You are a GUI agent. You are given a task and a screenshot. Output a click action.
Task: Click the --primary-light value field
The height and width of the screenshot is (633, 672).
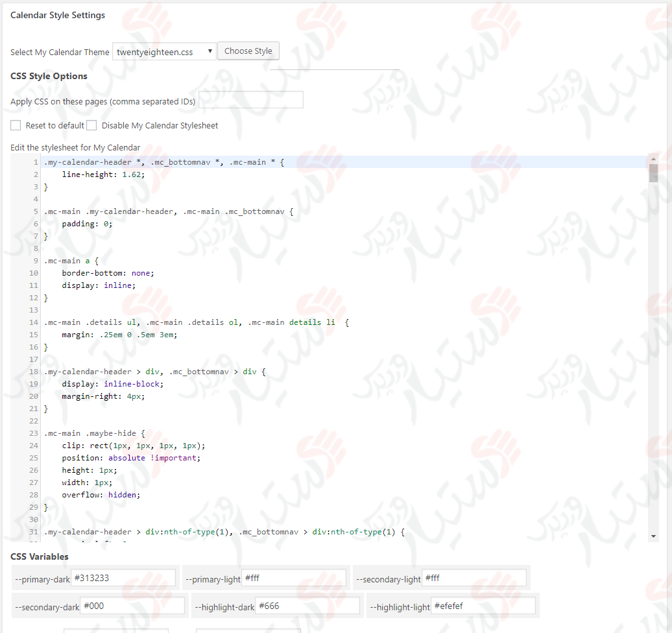(x=293, y=578)
